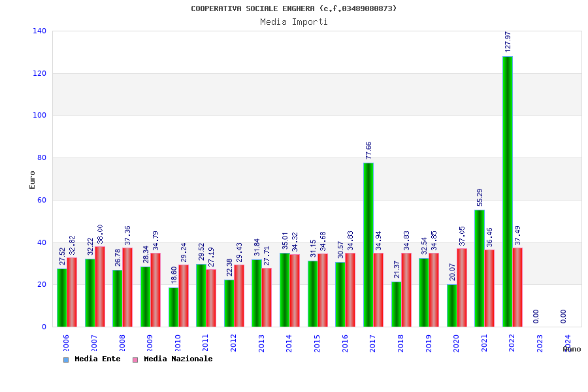Click the 0.00 value label above 2024
This screenshot has height=392, width=588.
point(563,316)
